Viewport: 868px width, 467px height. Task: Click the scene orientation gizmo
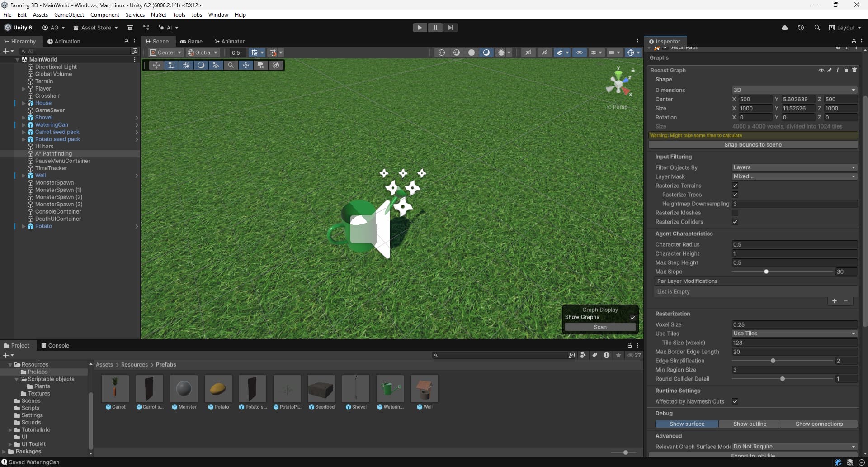[618, 83]
